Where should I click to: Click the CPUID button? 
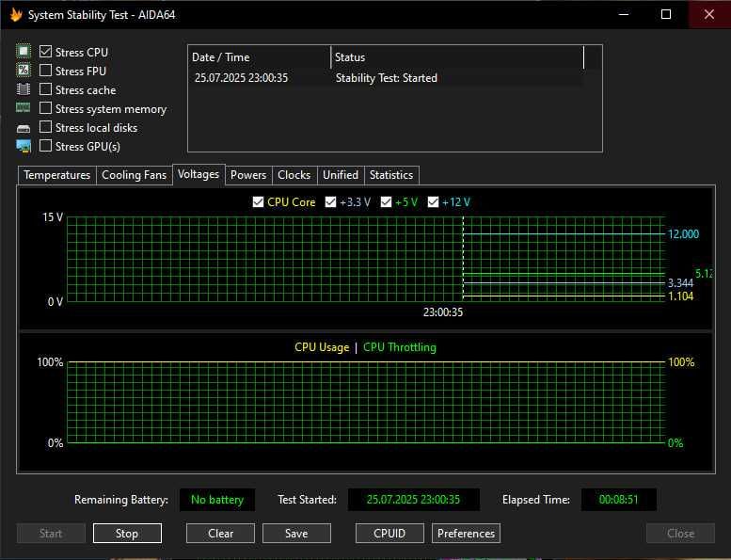coord(389,534)
